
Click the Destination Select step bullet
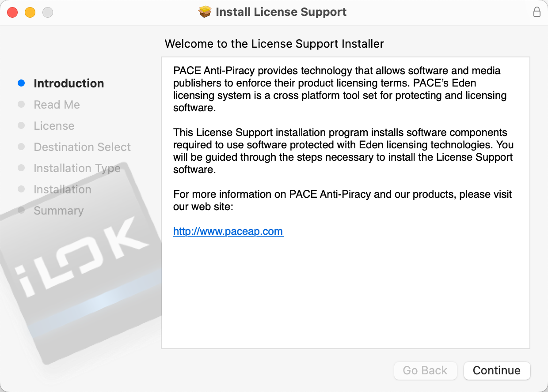(21, 147)
